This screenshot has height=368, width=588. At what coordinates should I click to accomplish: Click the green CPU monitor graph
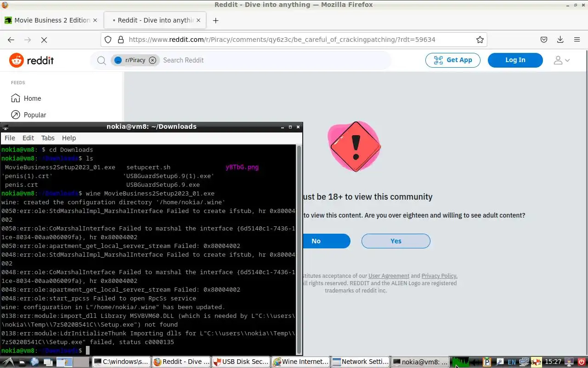click(461, 362)
